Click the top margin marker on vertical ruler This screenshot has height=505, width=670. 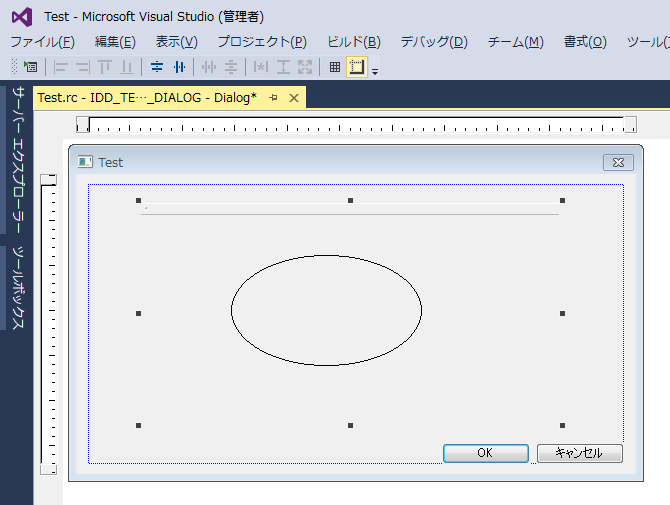tap(48, 179)
